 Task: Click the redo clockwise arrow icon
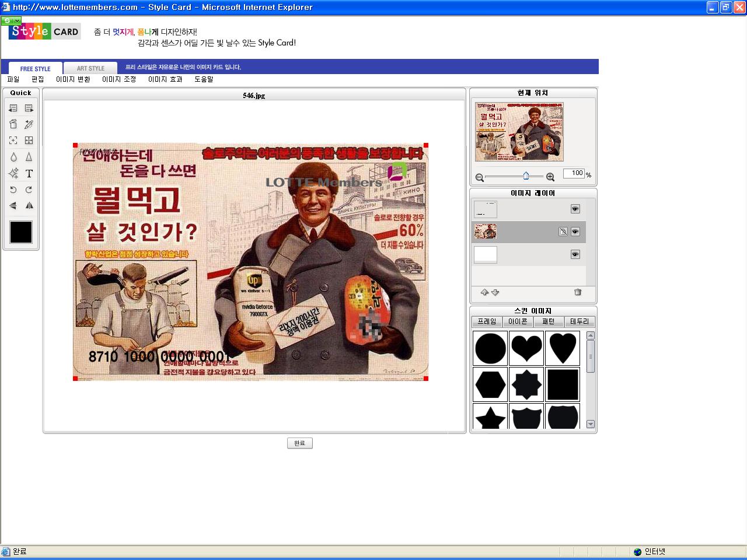[29, 190]
